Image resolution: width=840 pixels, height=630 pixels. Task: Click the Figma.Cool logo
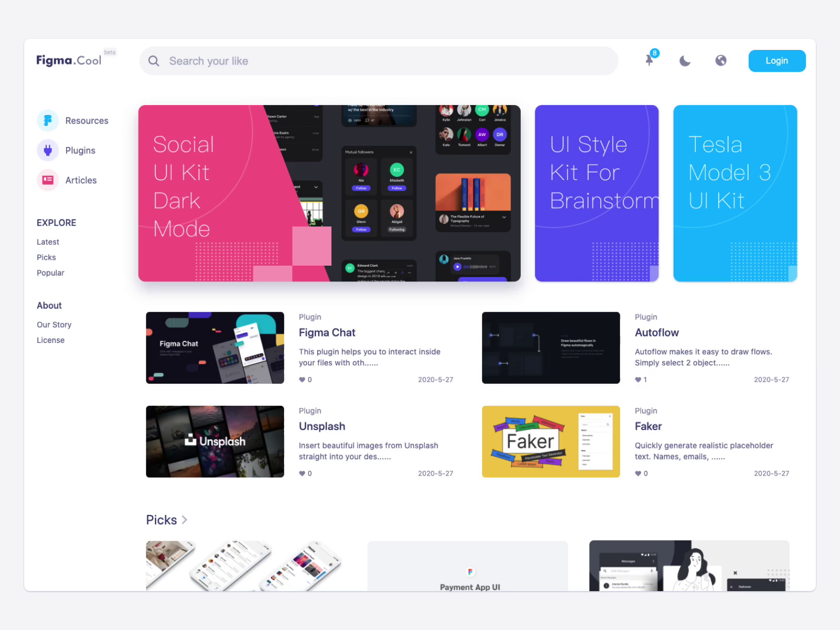tap(68, 60)
